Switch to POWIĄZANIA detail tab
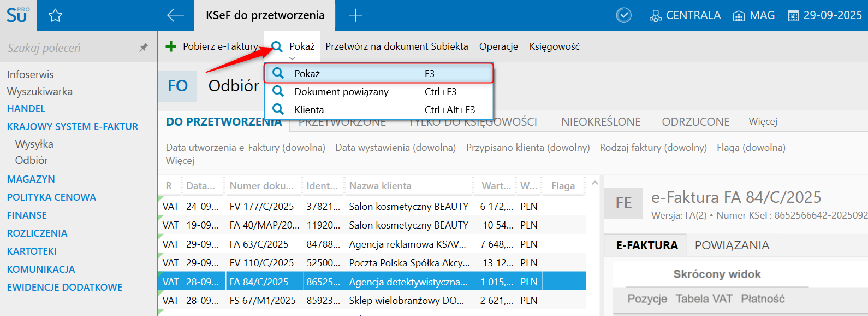Screen dimensions: 868x316 (732, 245)
